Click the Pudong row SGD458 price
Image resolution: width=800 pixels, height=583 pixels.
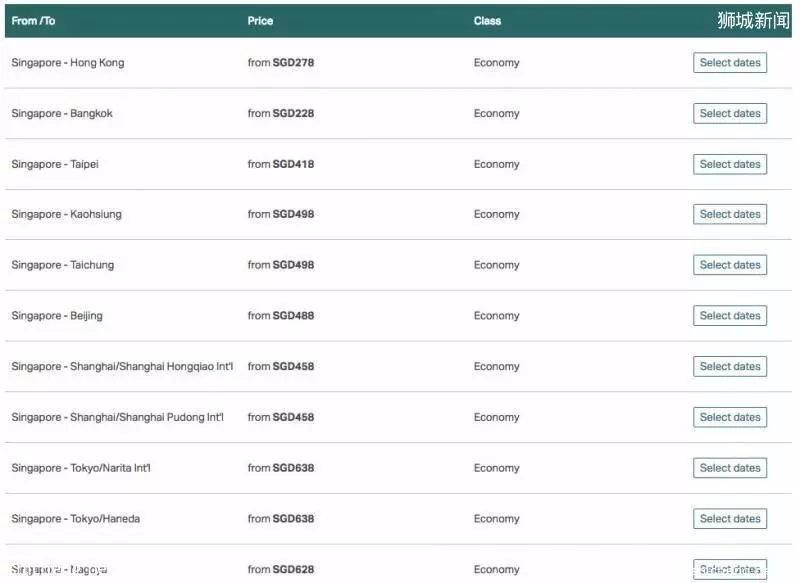pyautogui.click(x=281, y=417)
